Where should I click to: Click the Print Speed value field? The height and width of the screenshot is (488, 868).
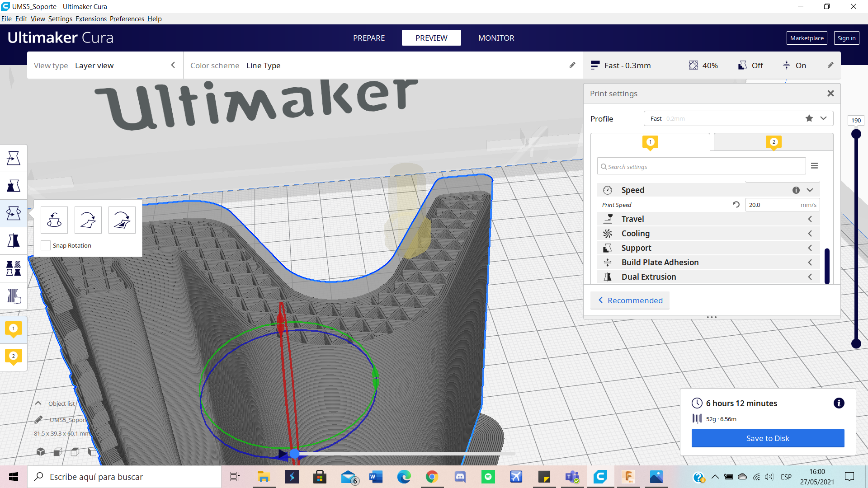[783, 205]
